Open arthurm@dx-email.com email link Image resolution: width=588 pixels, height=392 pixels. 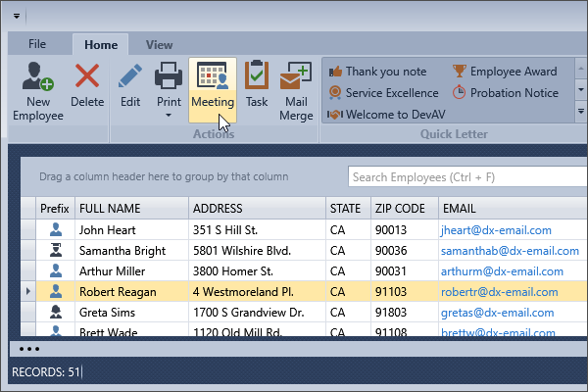click(502, 271)
